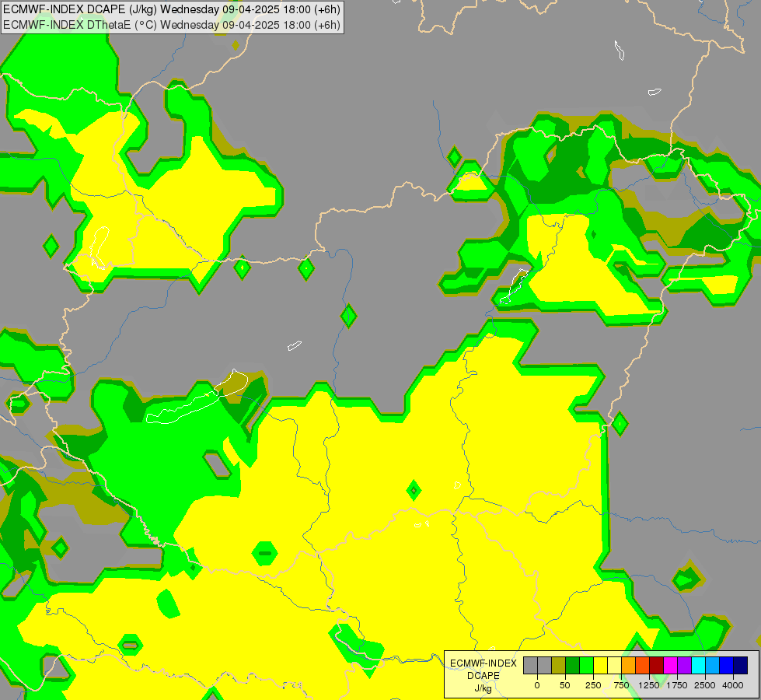
Task: Pick the cyan legend swatch
Action: 698,665
